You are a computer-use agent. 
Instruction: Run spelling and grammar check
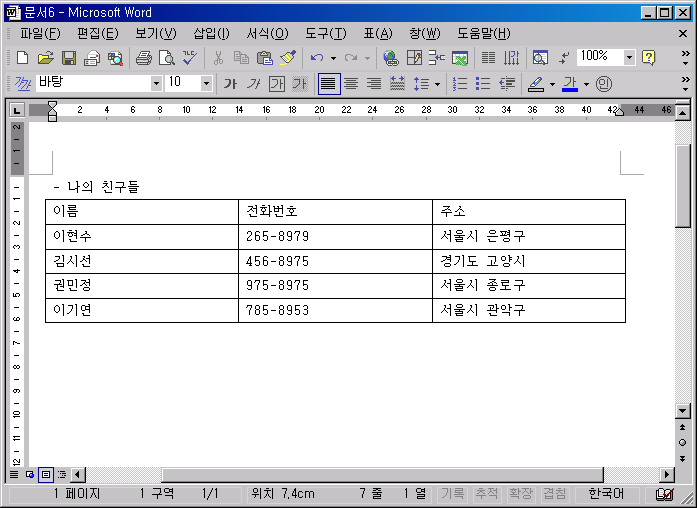click(x=190, y=58)
